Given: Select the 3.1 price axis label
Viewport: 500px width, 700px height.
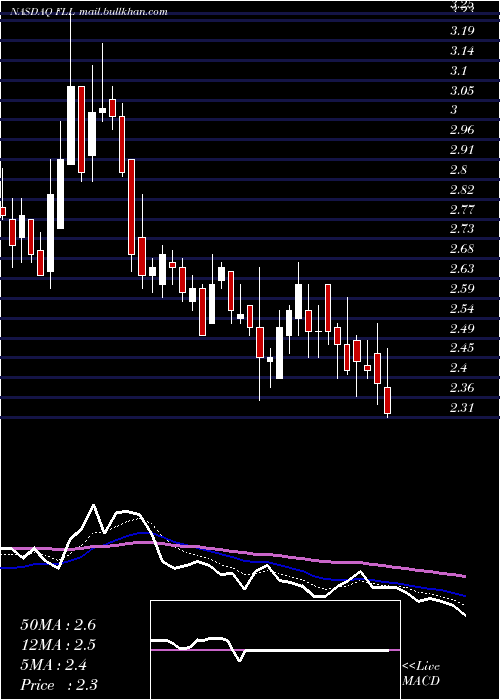Looking at the screenshot, I should click(458, 71).
